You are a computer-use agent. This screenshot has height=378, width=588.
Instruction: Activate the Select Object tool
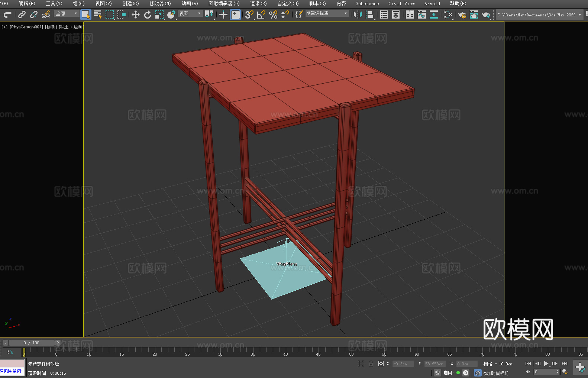coord(86,14)
